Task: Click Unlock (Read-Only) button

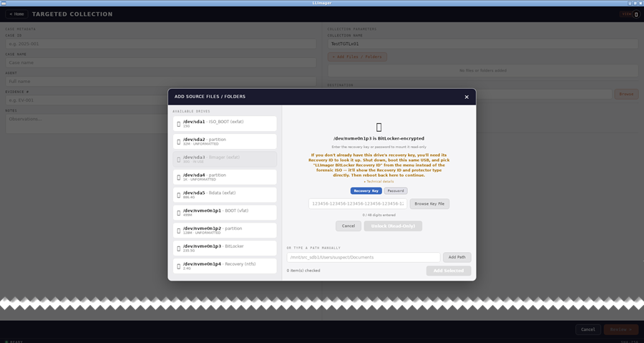Action: tap(393, 226)
